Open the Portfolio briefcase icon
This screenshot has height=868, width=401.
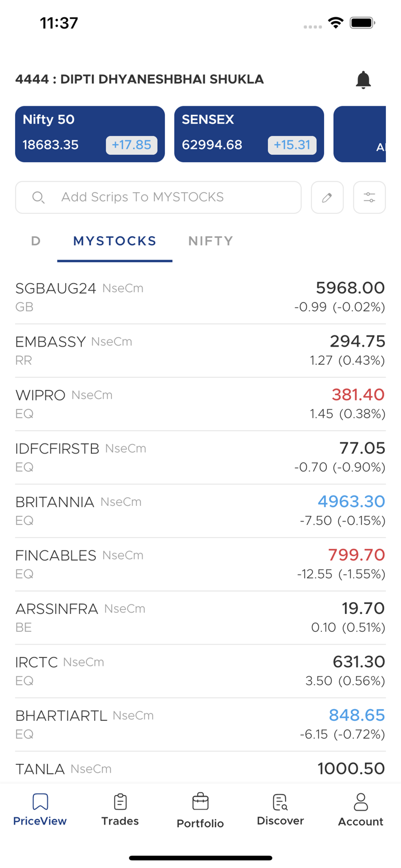tap(200, 802)
